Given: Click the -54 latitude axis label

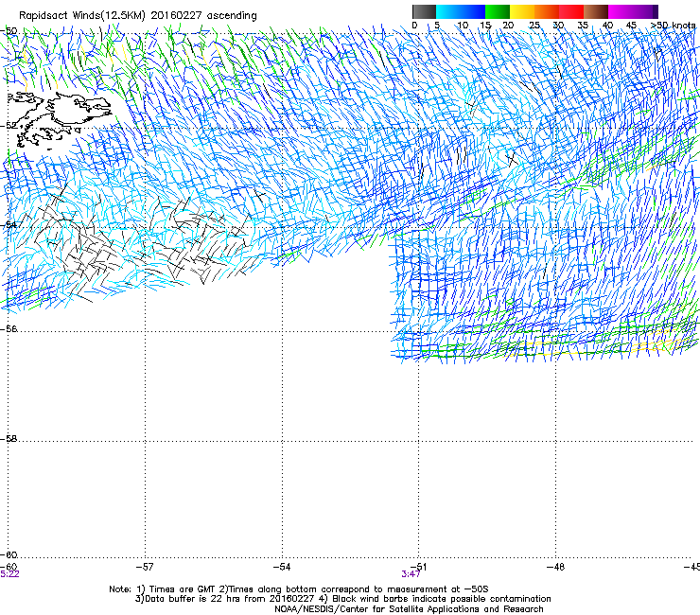Looking at the screenshot, I should point(9,224).
